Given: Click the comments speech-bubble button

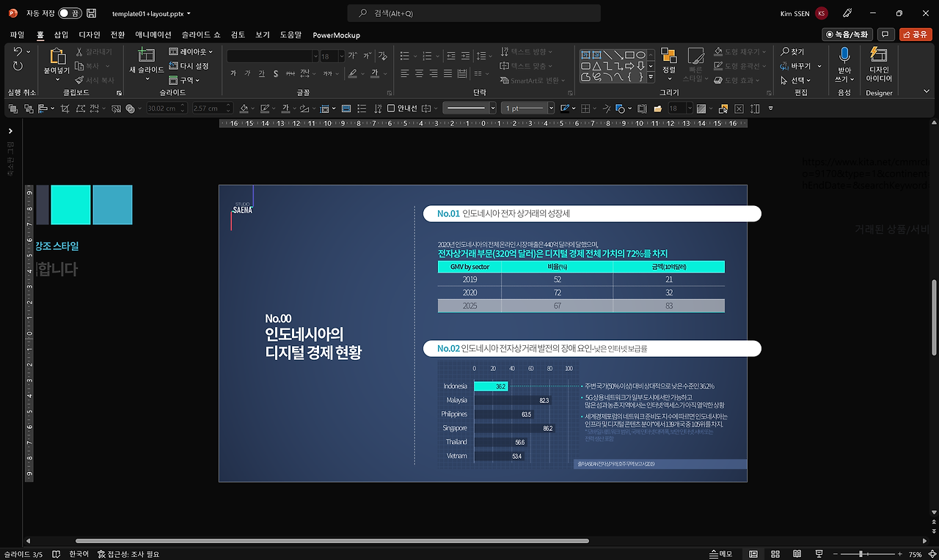Looking at the screenshot, I should point(886,34).
